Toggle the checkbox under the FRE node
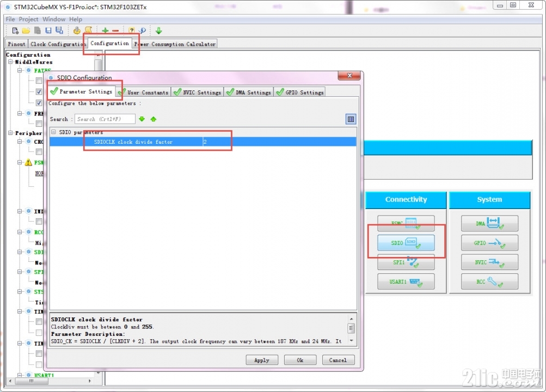The width and height of the screenshot is (546, 392). pyautogui.click(x=39, y=124)
